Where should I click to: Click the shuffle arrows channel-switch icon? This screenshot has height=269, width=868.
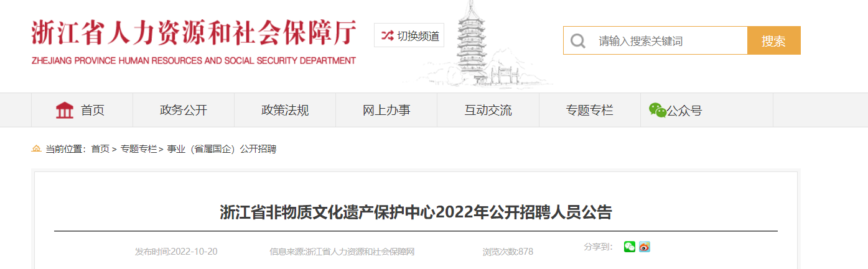[x=387, y=36]
